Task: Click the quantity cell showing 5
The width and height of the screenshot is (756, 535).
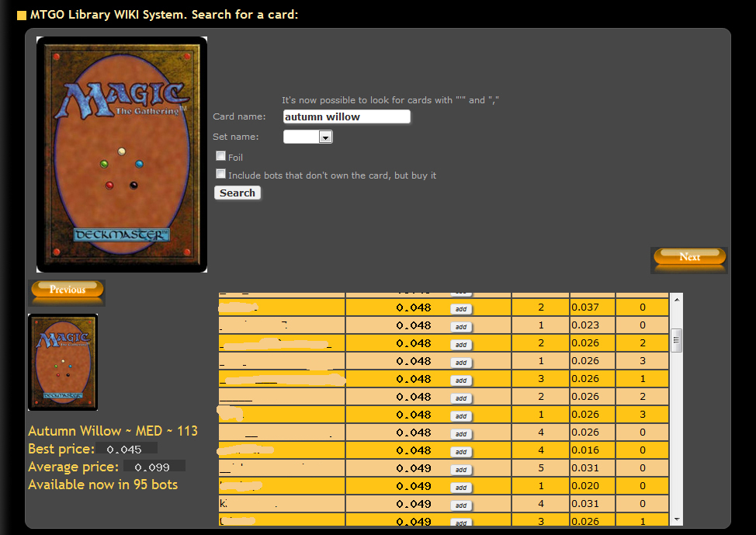Action: tap(540, 468)
